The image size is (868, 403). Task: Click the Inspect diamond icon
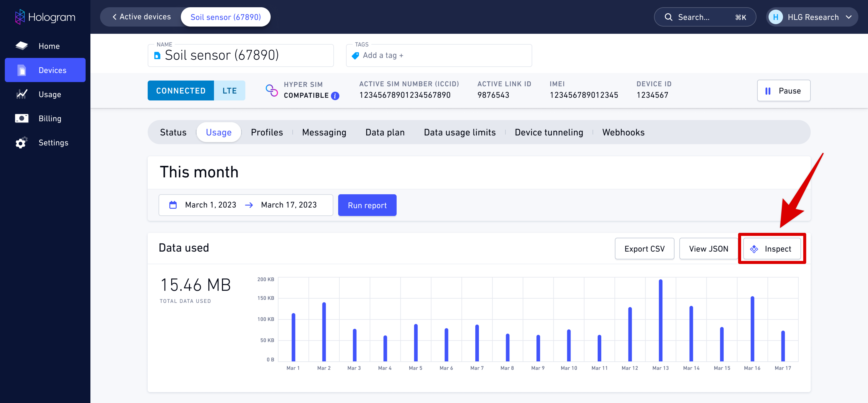point(754,249)
